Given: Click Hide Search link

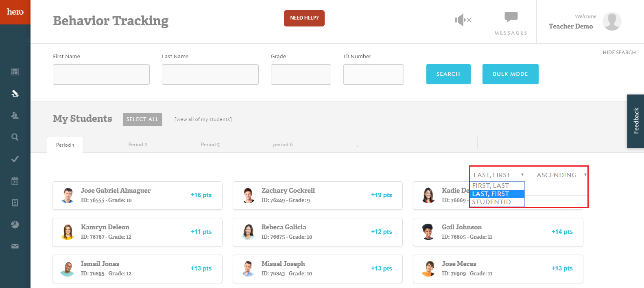Looking at the screenshot, I should pos(619,53).
